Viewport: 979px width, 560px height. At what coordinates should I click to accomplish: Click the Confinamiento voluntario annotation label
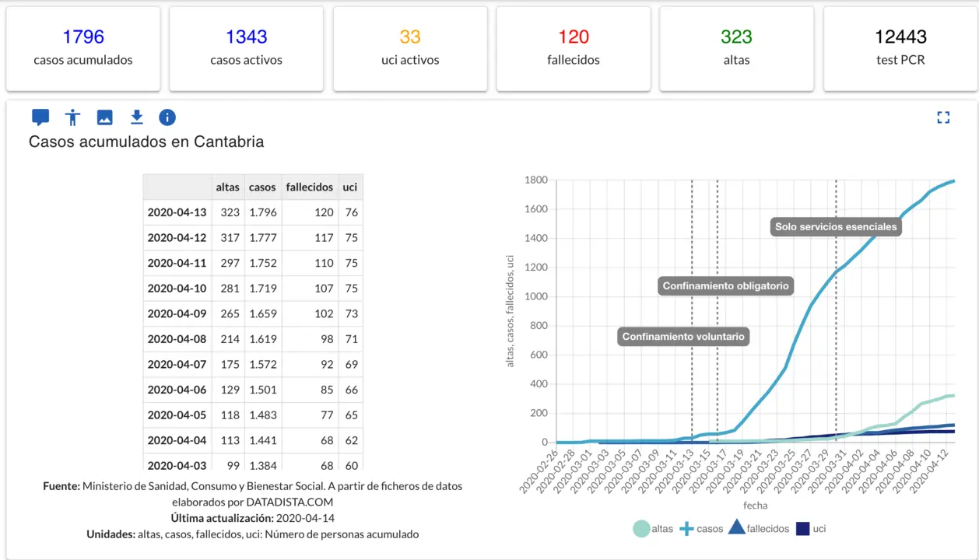683,337
